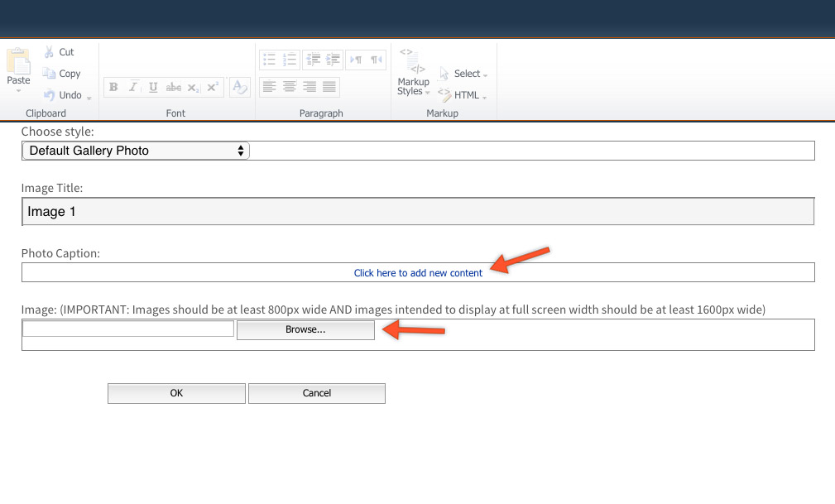835x504 pixels.
Task: Click here to add new content link
Action: [x=418, y=273]
